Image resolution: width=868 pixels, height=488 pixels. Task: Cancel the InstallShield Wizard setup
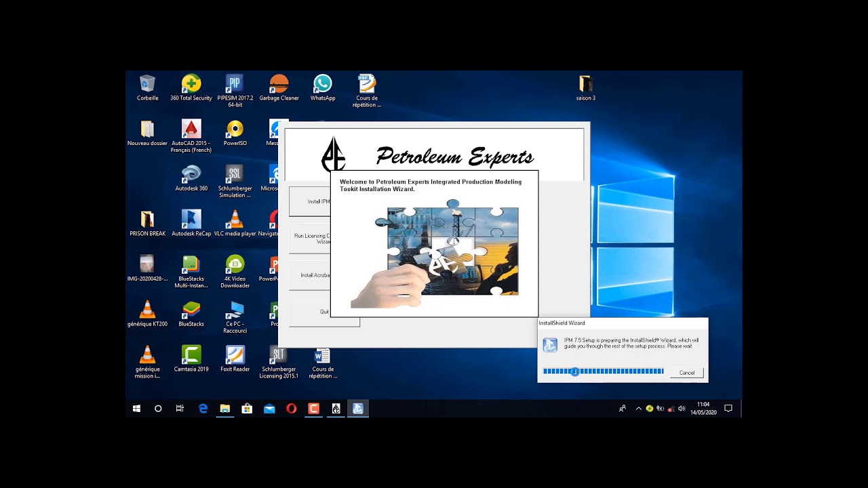coord(687,373)
